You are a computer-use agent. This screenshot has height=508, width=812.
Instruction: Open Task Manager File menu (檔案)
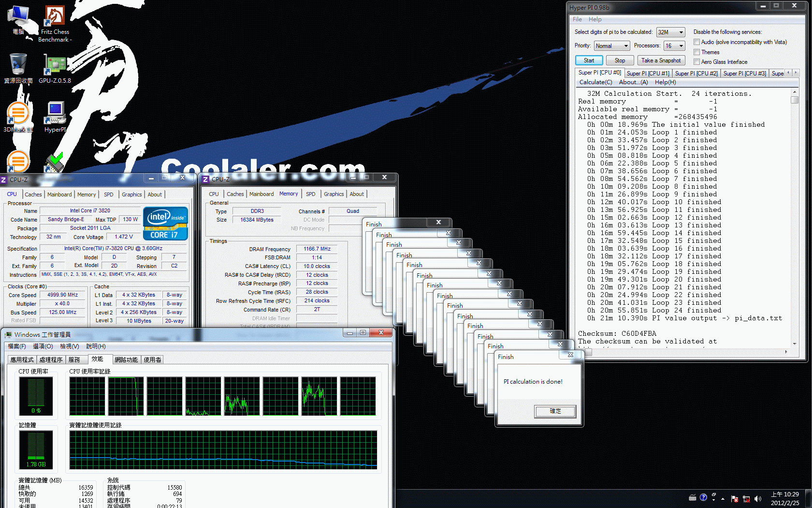tap(17, 346)
